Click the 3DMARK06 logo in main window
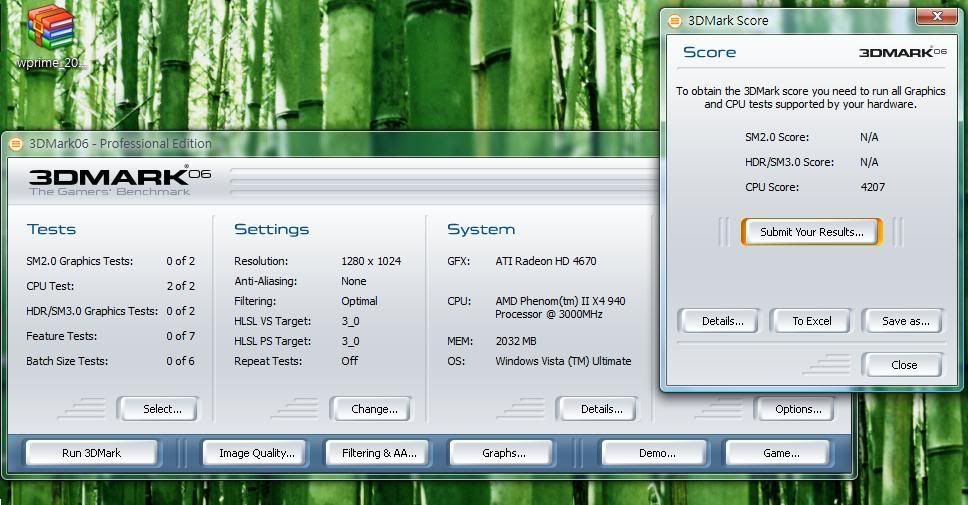 (x=120, y=182)
